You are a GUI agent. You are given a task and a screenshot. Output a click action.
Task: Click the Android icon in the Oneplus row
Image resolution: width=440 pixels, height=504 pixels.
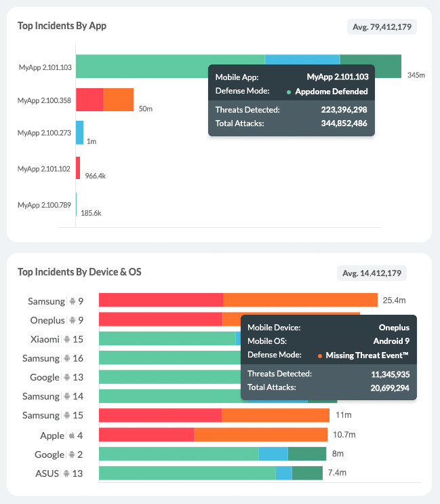coord(73,320)
